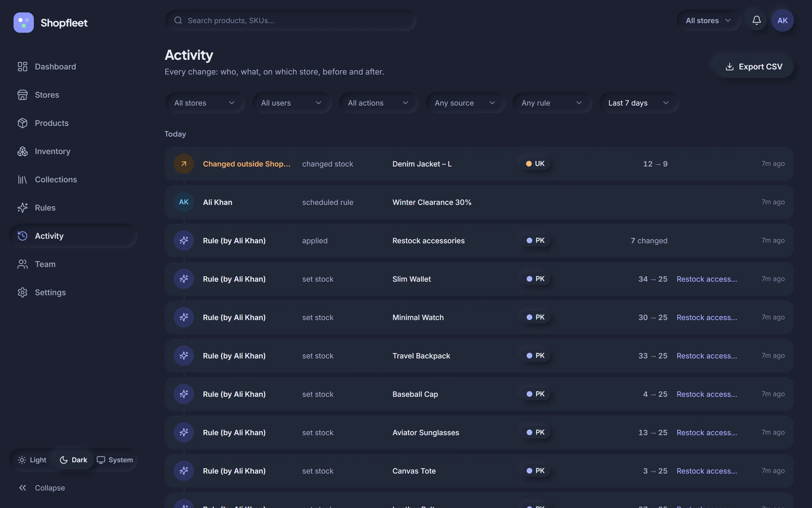812x508 pixels.
Task: Click 'Changed outside Shop...' text
Action: [x=247, y=164]
